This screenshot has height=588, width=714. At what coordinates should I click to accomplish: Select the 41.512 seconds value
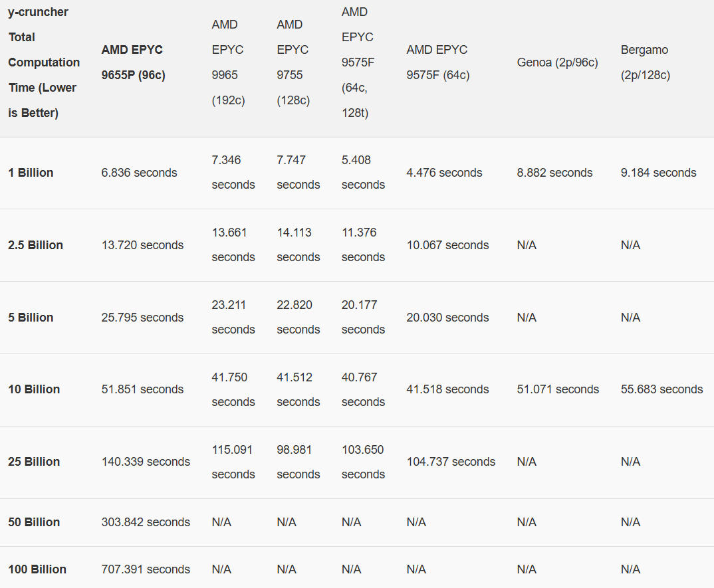pyautogui.click(x=298, y=389)
